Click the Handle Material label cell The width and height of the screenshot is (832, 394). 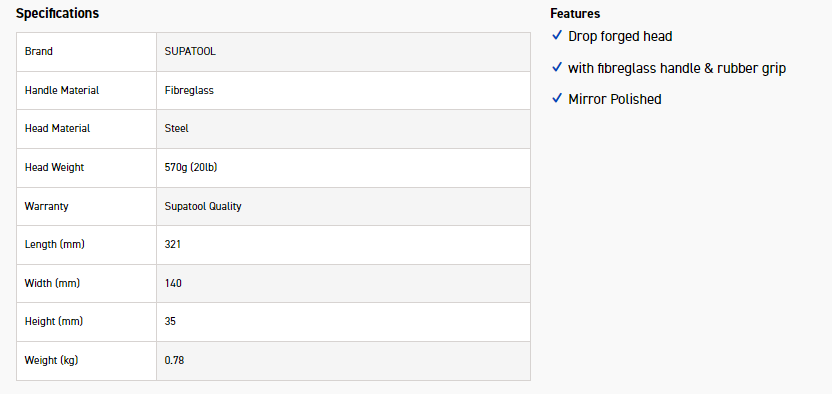point(86,91)
